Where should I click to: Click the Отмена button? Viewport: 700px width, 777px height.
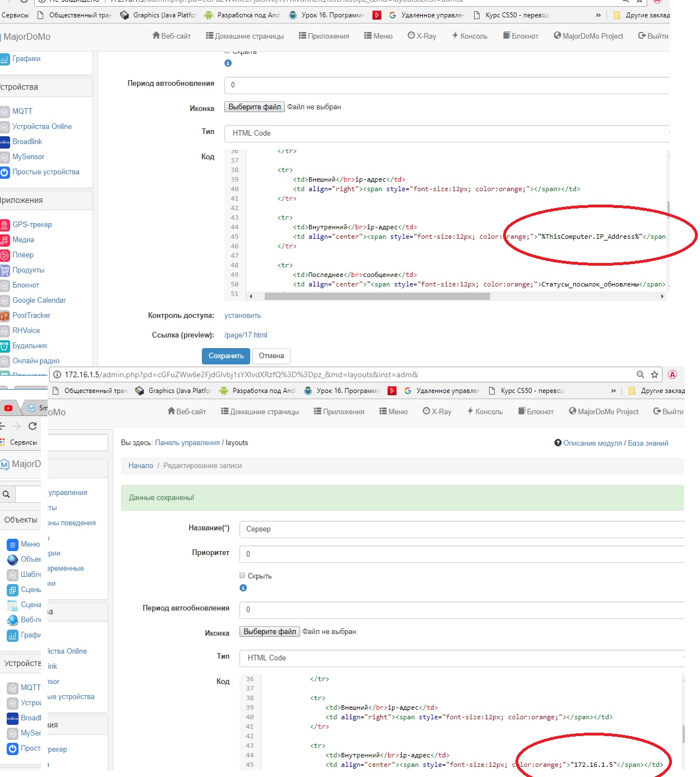(271, 356)
